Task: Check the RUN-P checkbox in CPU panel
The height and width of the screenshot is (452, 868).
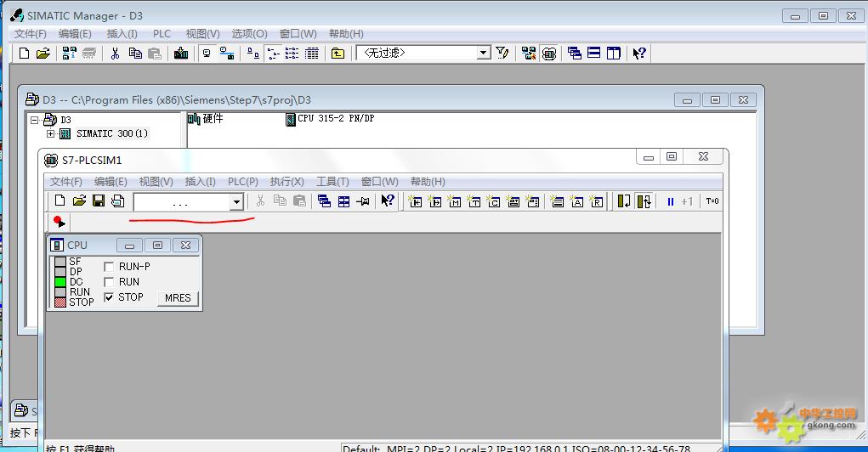Action: tap(109, 267)
